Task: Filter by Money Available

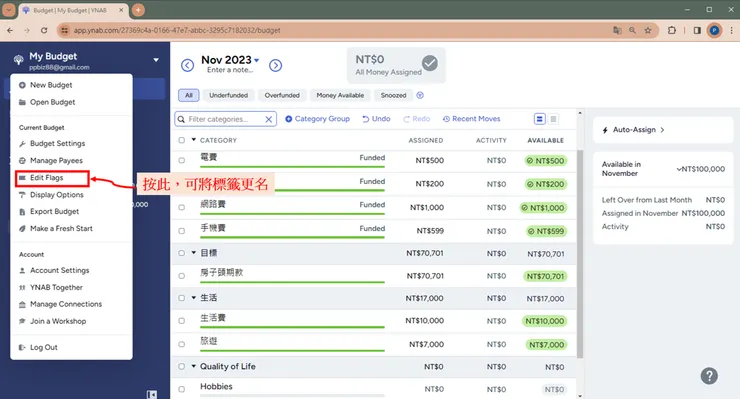Action: click(x=340, y=95)
